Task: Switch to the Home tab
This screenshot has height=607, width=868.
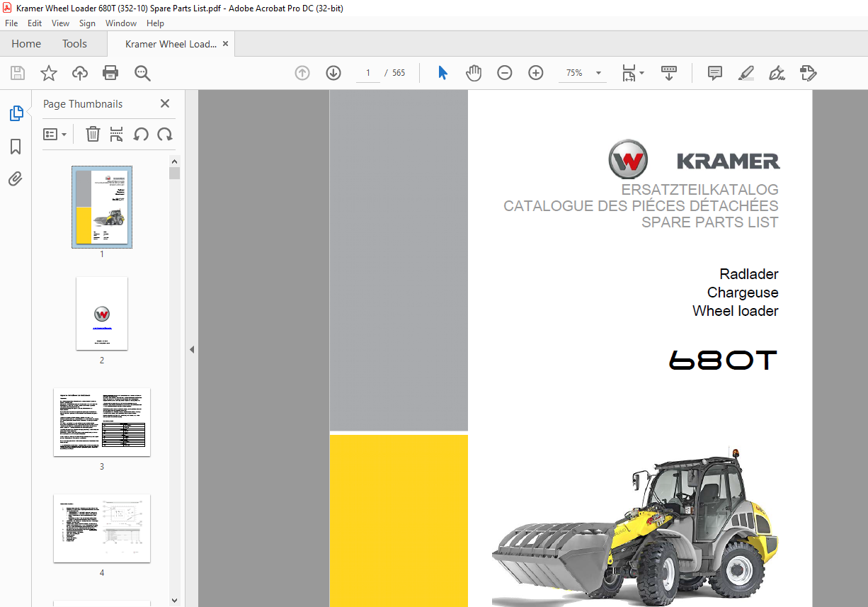Action: (26, 44)
